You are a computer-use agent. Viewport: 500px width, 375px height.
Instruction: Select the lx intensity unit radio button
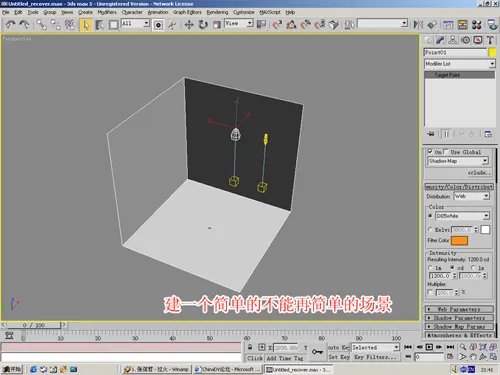(x=473, y=268)
